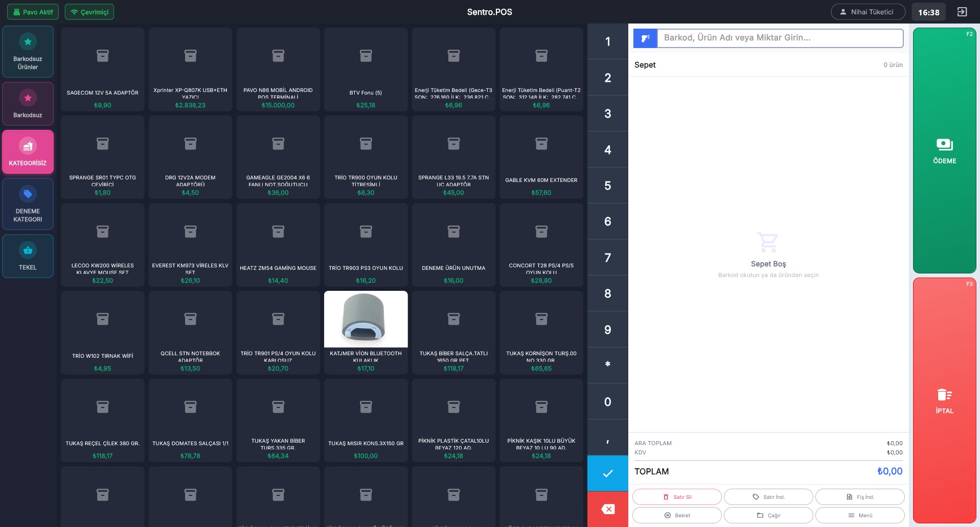Click the logout icon in top bar
Image resolution: width=980 pixels, height=527 pixels.
point(962,12)
